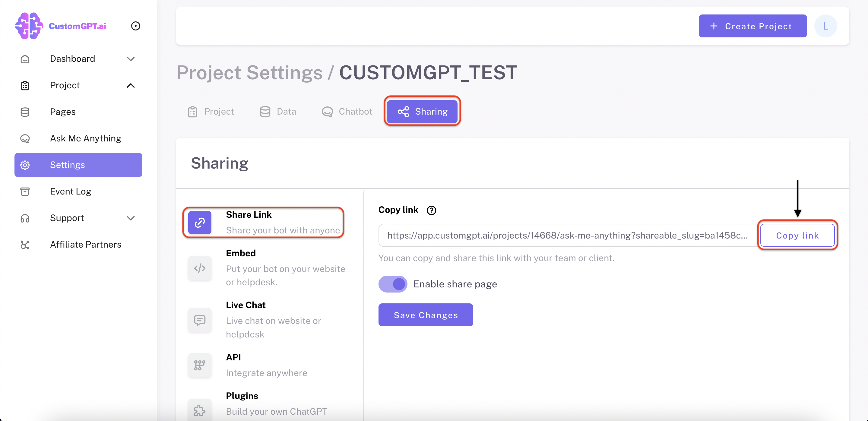The width and height of the screenshot is (868, 421).
Task: Select the Live Chat message icon
Action: click(199, 320)
